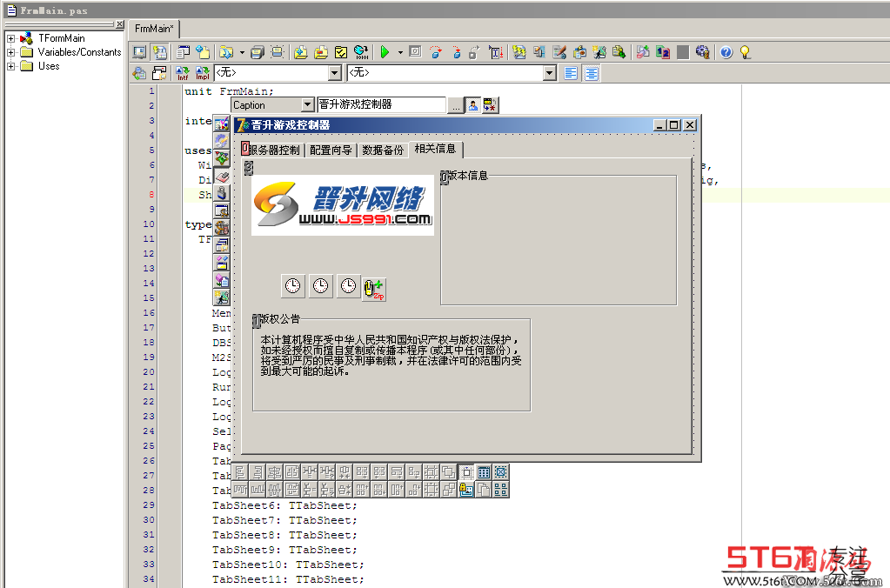Image resolution: width=890 pixels, height=588 pixels.
Task: Click the lightbulb hint icon
Action: point(746,52)
